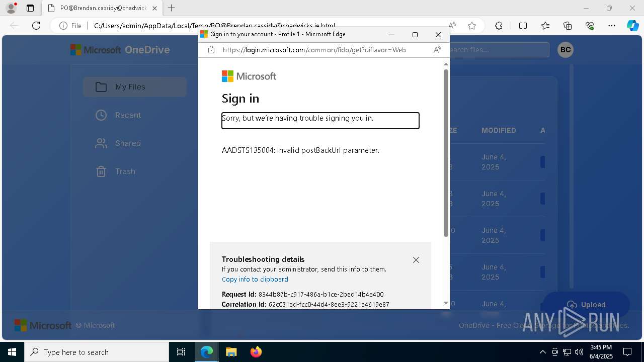Screen dimensions: 644x362
Task: Open the Collections icon
Action: coord(568,26)
